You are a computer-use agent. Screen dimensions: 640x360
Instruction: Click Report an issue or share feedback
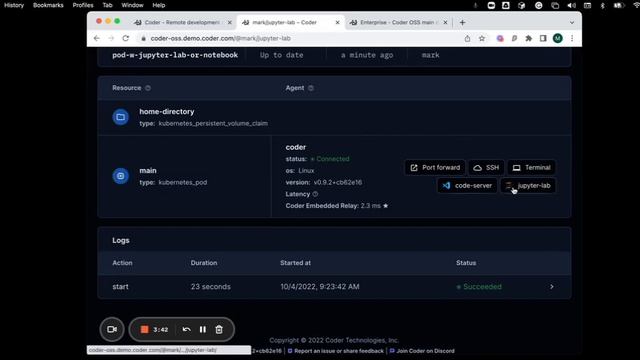click(x=336, y=351)
